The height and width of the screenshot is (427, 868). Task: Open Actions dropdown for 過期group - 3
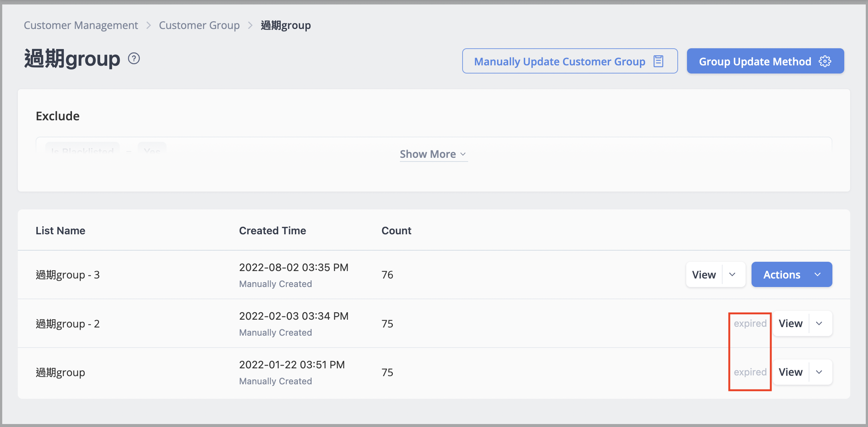792,274
